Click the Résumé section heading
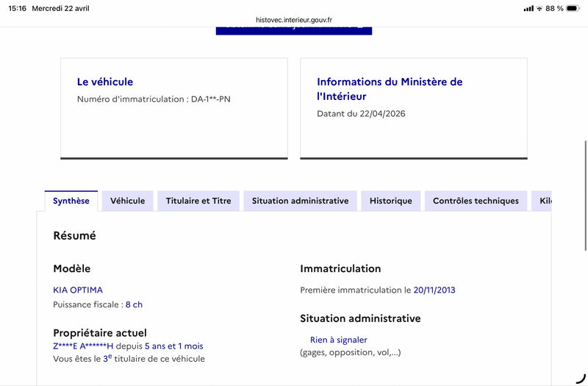This screenshot has width=588, height=386. tap(75, 235)
